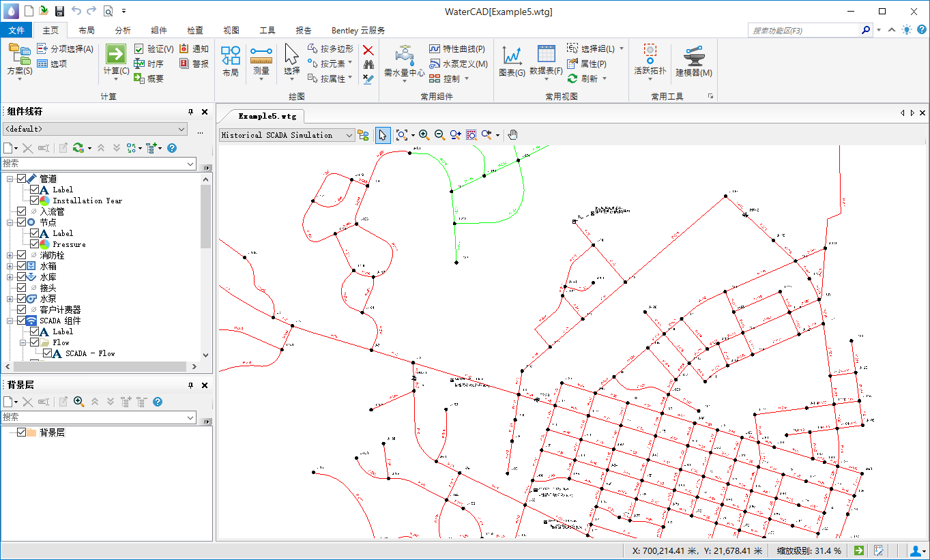Screen dimensions: 930x560
Task: Click the Undo arrow in title bar
Action: 76,11
